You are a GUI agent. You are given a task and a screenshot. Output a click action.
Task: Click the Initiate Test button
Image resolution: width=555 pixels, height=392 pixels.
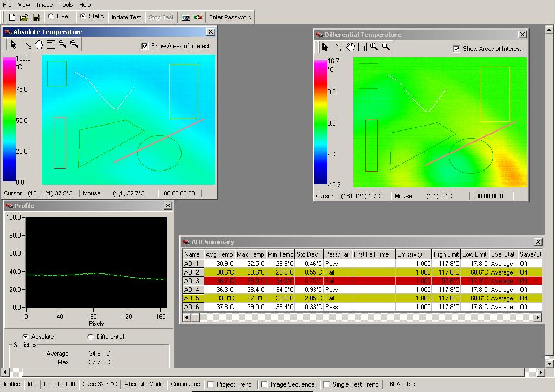click(126, 17)
